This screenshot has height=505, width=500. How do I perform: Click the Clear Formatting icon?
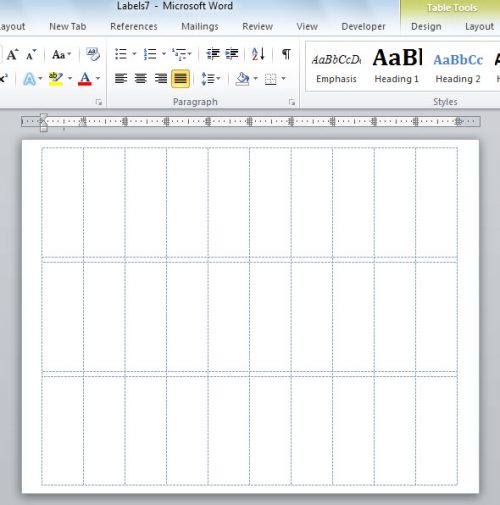point(93,54)
